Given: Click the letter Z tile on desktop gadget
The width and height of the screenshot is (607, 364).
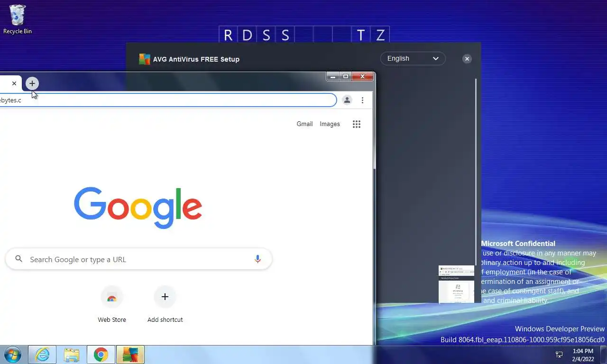Looking at the screenshot, I should point(380,35).
